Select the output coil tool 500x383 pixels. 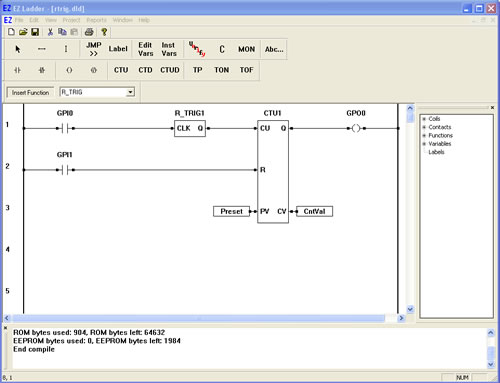coord(69,70)
